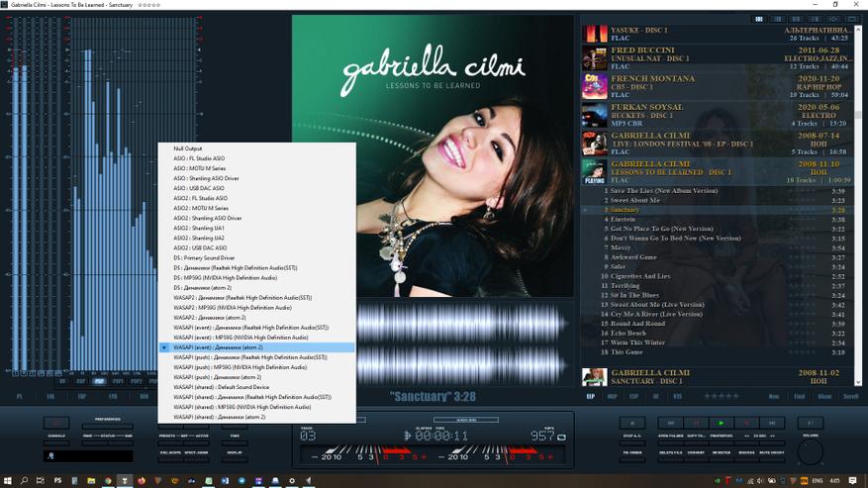The image size is (868, 488).
Task: Click the Stop A.C. button
Action: 632,443
